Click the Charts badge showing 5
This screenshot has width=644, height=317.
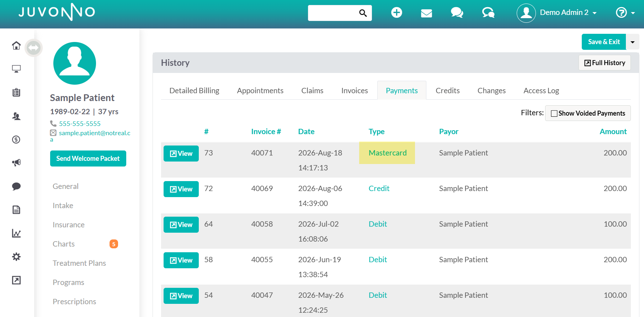tap(114, 244)
